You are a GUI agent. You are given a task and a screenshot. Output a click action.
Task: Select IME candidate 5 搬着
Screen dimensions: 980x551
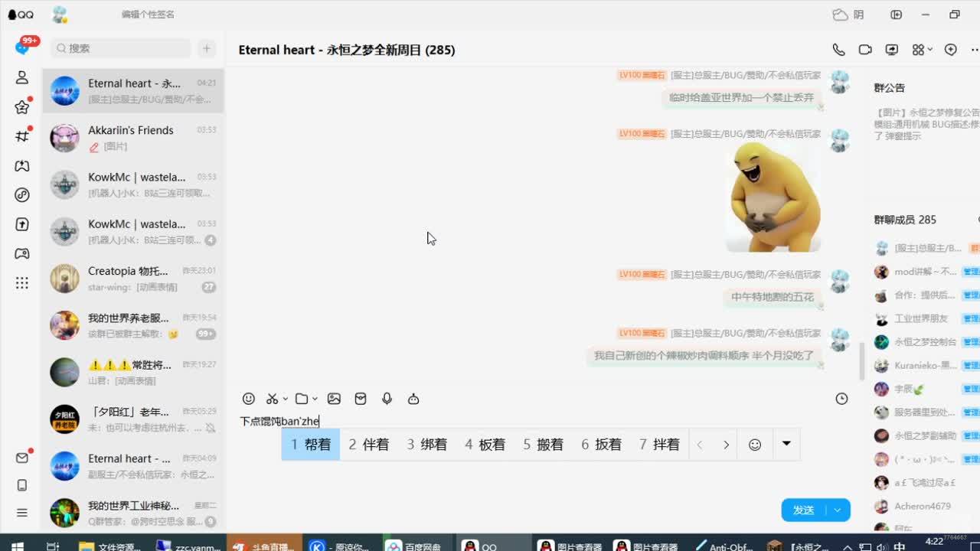(544, 445)
